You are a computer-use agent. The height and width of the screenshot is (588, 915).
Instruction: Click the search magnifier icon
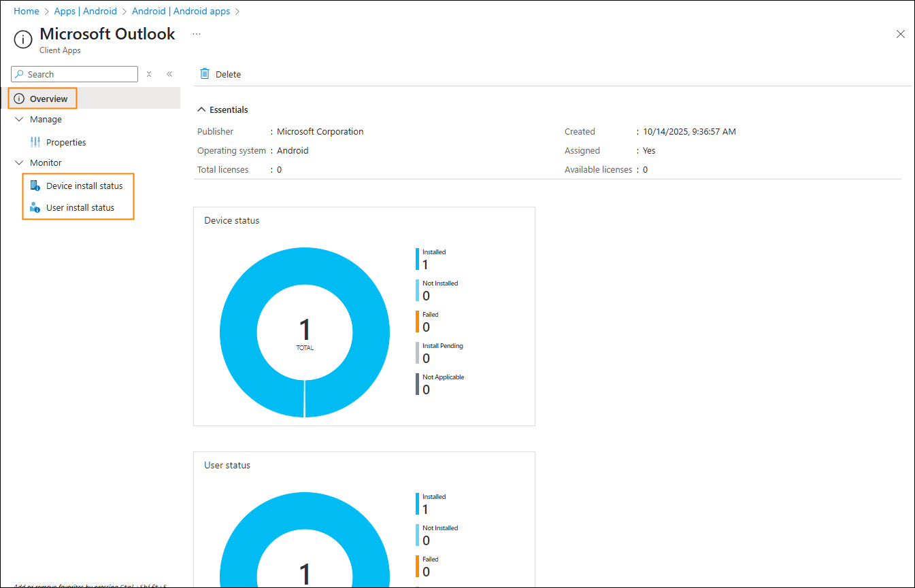point(18,74)
